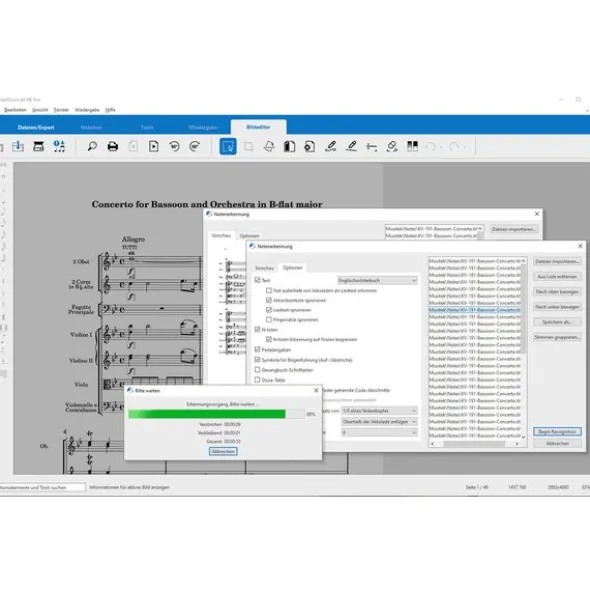
Task: Switch to the Bildeditor ribbon tab
Action: tap(258, 127)
